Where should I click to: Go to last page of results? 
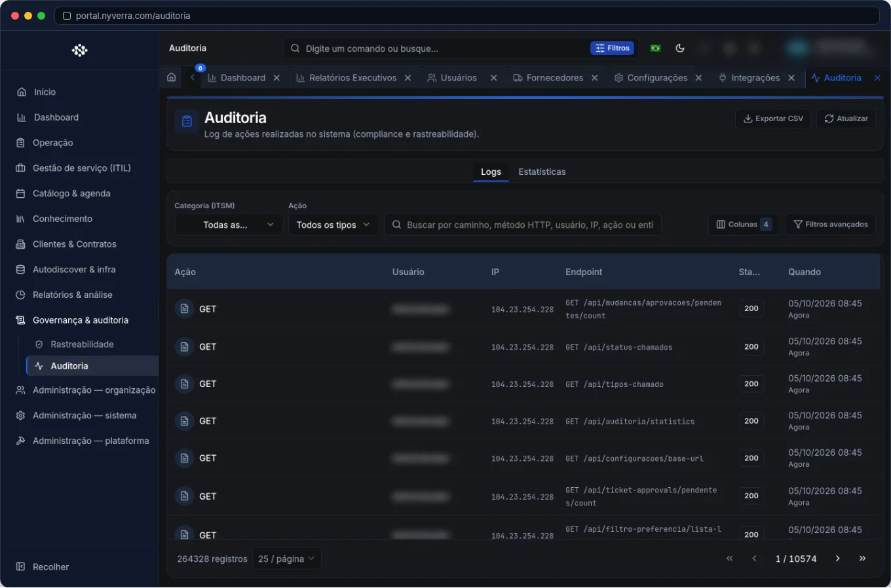tap(862, 559)
